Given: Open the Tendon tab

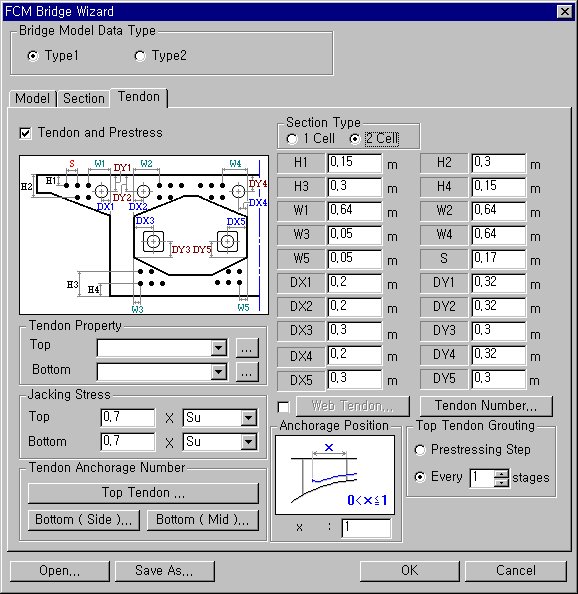Looking at the screenshot, I should pyautogui.click(x=139, y=97).
